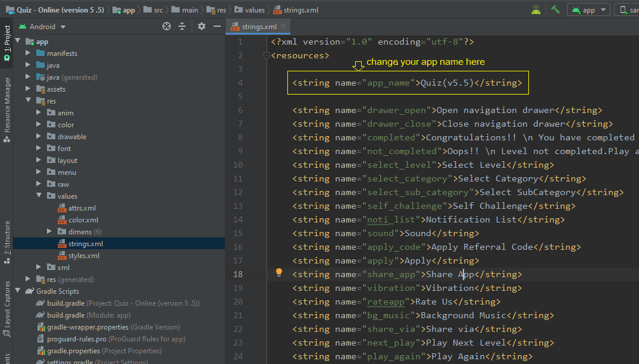Expand the java (generated) folder
Viewport: 639px width, 364px height.
pos(28,77)
